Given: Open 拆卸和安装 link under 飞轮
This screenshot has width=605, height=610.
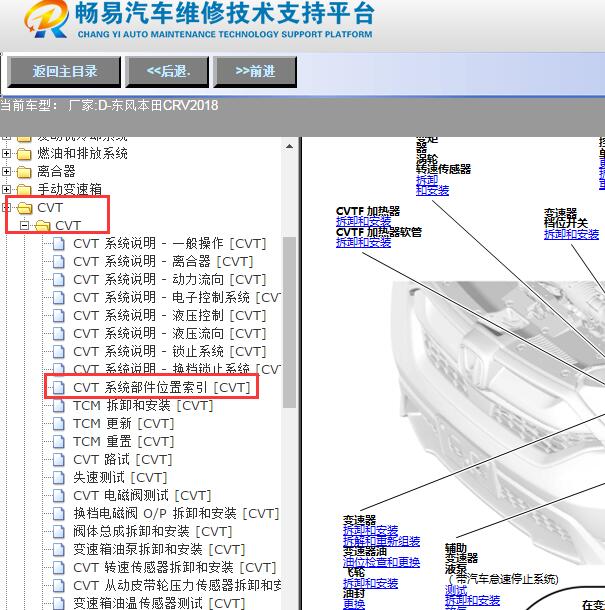Looking at the screenshot, I should pyautogui.click(x=370, y=583).
